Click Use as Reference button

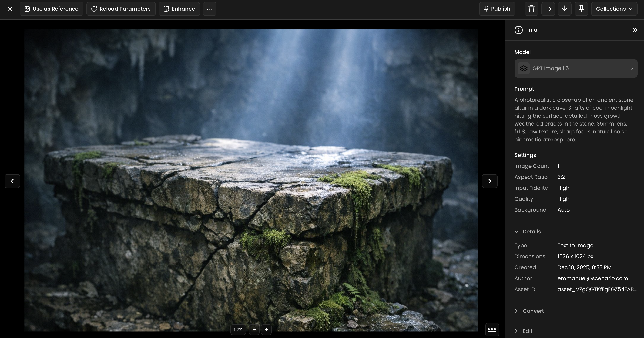click(52, 9)
